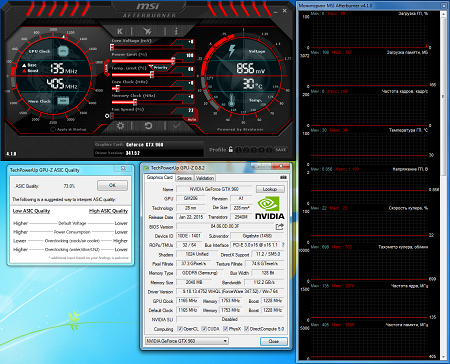Uncheck the CUDA checkbox in GPU-Z

tap(204, 329)
